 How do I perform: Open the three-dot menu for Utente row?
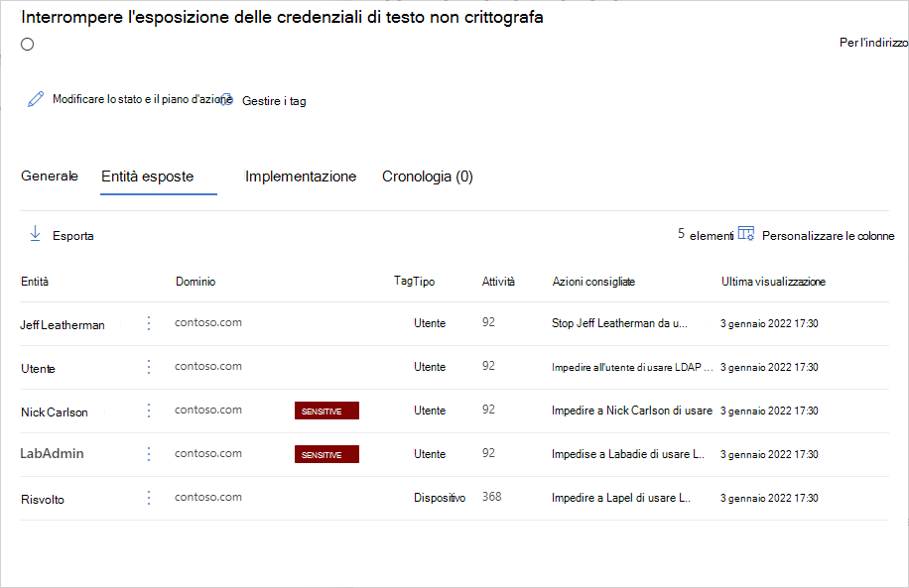coord(149,367)
